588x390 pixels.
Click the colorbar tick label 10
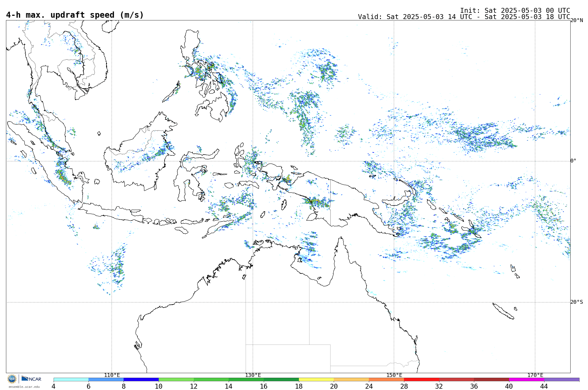point(159,386)
